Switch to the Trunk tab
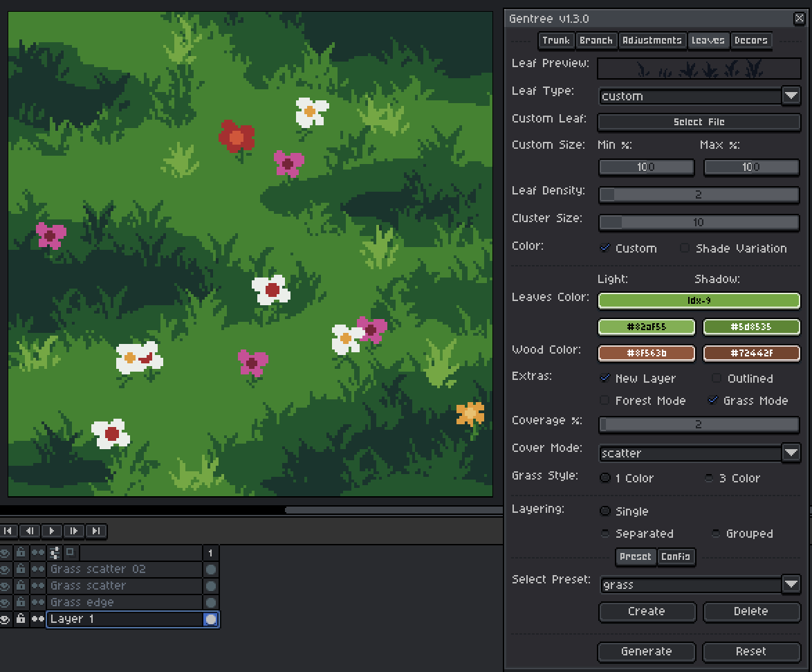The image size is (812, 672). point(556,40)
